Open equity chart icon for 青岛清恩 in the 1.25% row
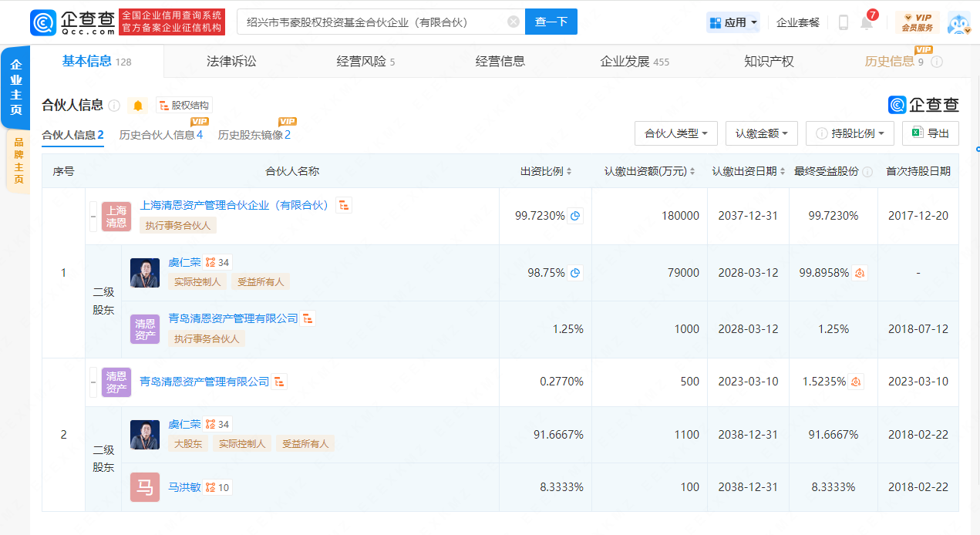980x535 pixels. [308, 318]
